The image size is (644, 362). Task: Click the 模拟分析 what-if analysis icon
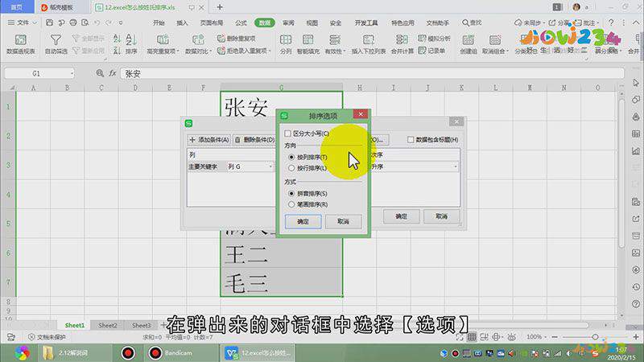pos(422,39)
